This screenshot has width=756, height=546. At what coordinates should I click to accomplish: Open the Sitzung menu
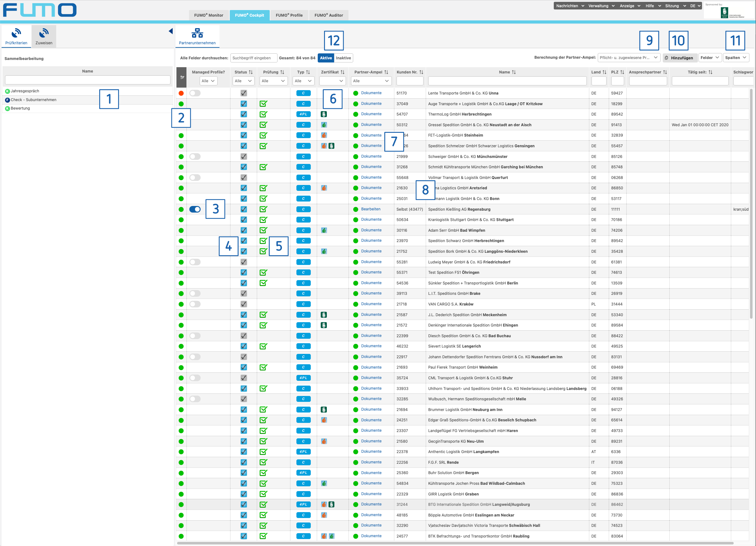click(x=675, y=6)
